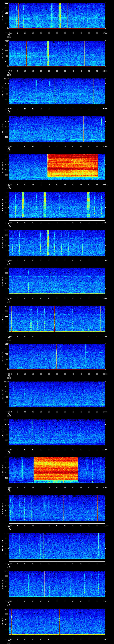Click the red line near 53 seconds in the 13:48 spectrogram

click(94, 91)
